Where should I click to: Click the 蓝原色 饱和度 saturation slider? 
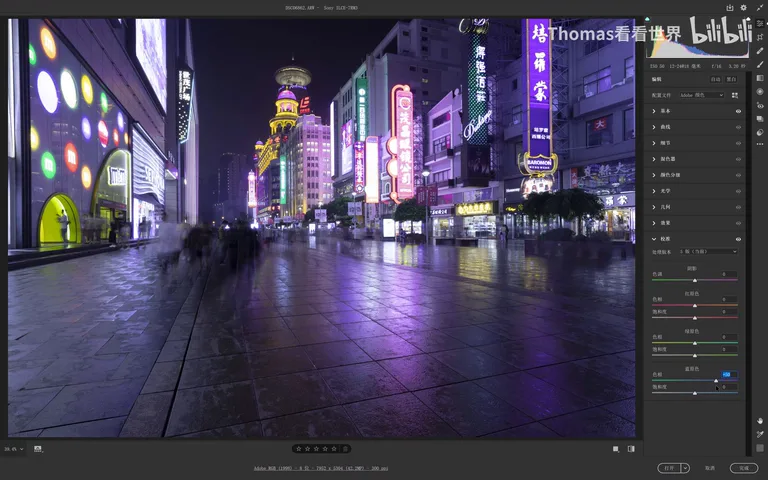695,393
